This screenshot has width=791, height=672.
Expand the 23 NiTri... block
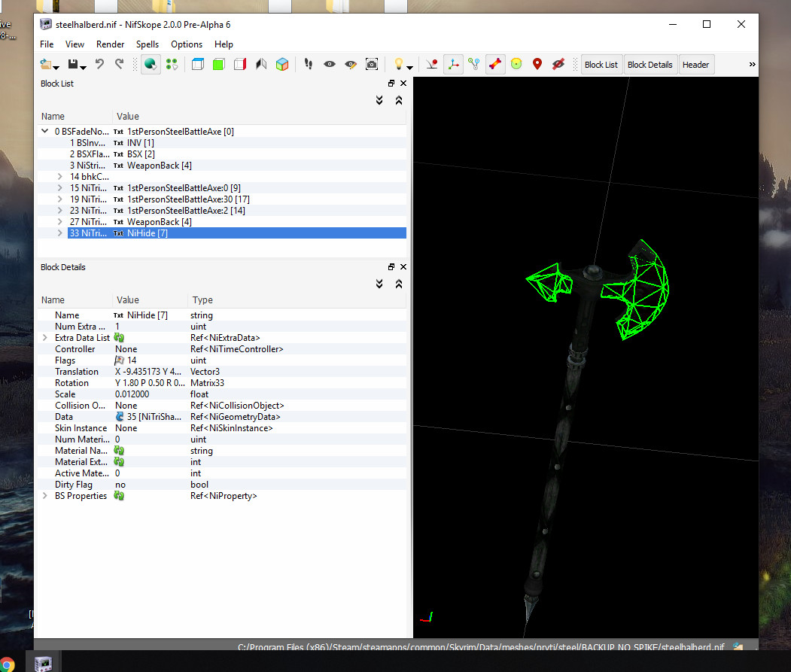(x=60, y=211)
